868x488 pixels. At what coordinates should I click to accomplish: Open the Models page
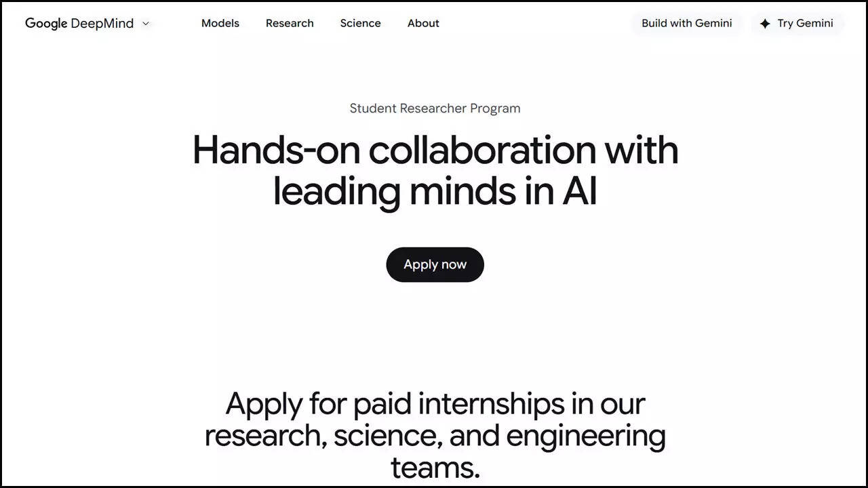click(x=220, y=23)
